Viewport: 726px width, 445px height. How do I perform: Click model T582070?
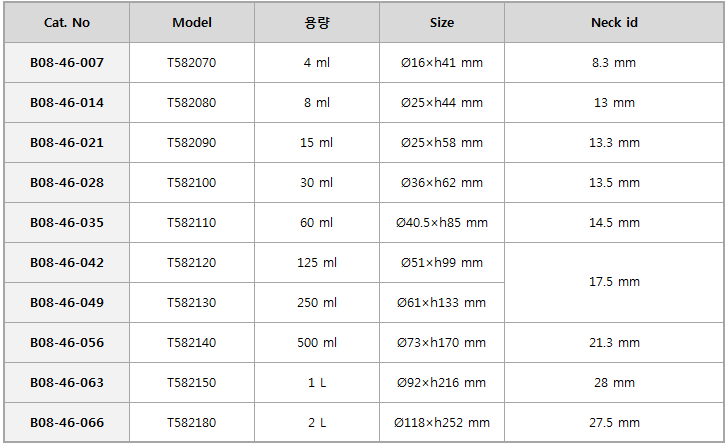pos(192,63)
